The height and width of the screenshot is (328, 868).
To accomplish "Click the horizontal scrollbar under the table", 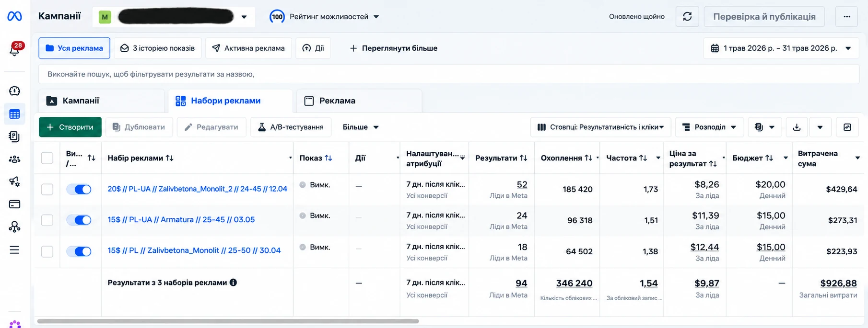I will pos(228,321).
